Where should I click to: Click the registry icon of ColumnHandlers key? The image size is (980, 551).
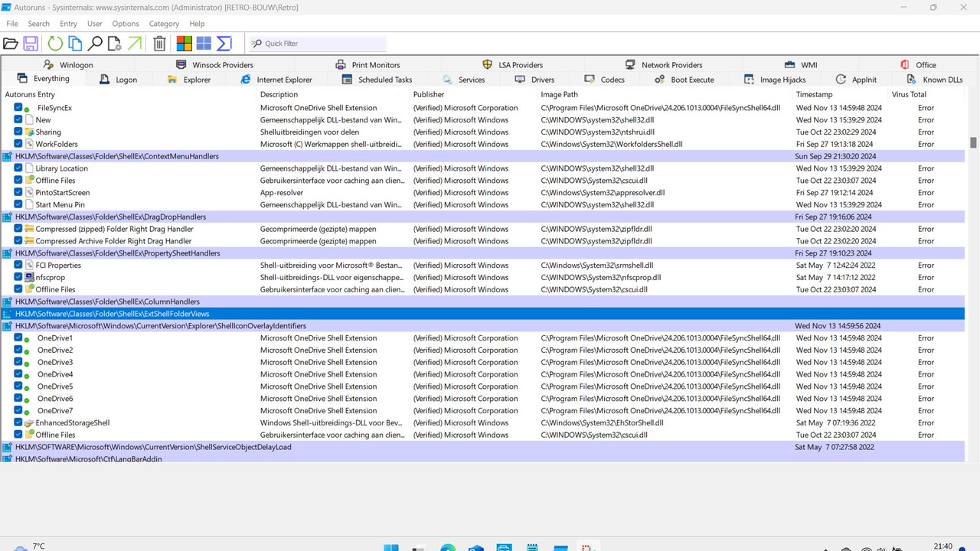tap(8, 302)
